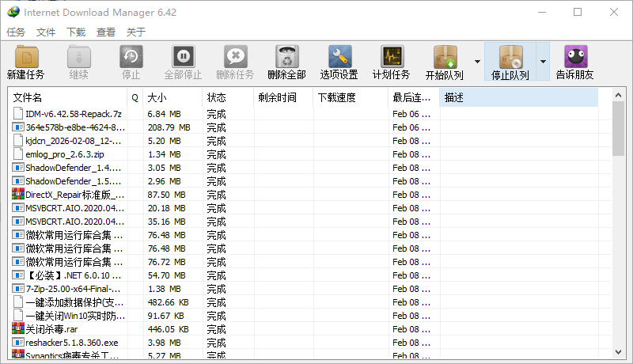Image resolution: width=633 pixels, height=364 pixels.
Task: Click the 停止队列 (stop queue) icon
Action: coord(510,59)
